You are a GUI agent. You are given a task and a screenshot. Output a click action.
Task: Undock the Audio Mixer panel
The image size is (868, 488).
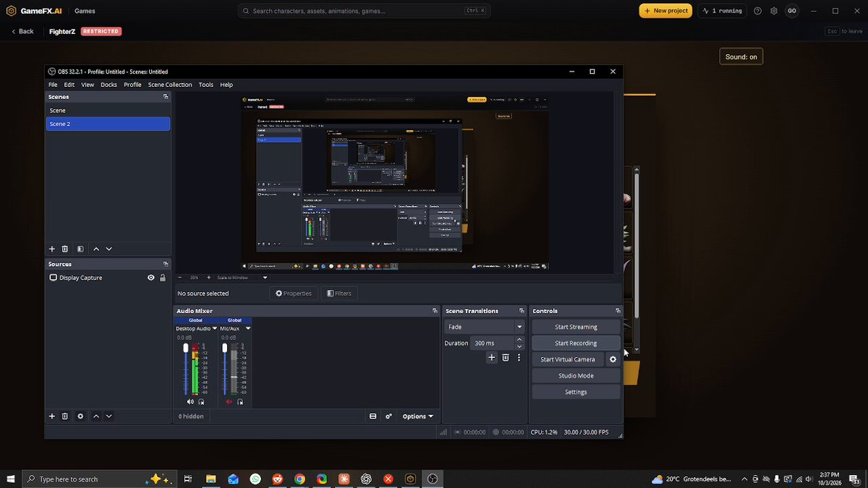coord(434,311)
